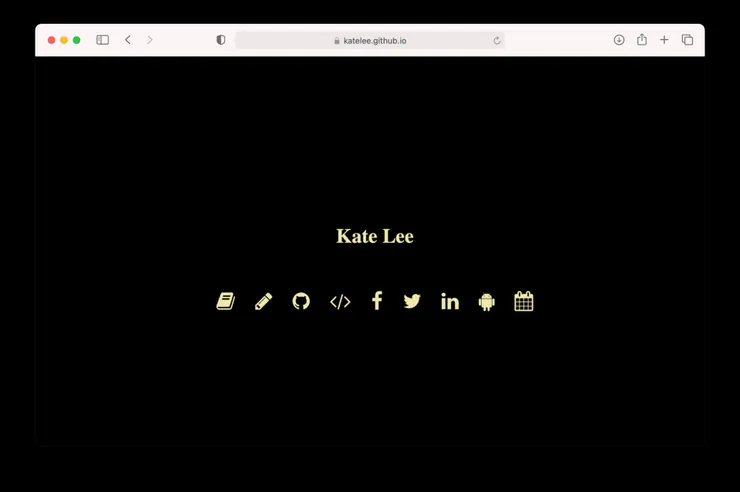Enter full screen with green button
This screenshot has width=740, height=492.
pos(76,40)
